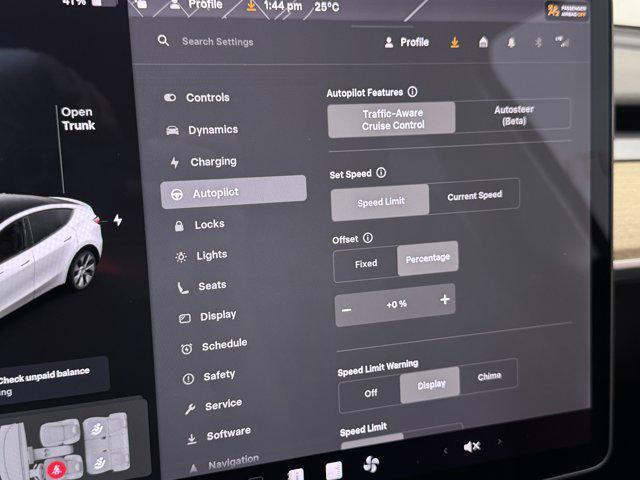
Task: Turn Speed Limit Warning Off
Action: click(370, 393)
